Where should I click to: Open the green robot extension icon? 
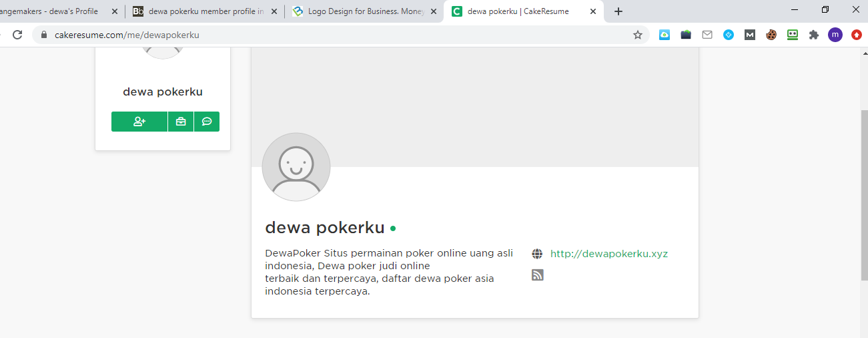(x=793, y=35)
